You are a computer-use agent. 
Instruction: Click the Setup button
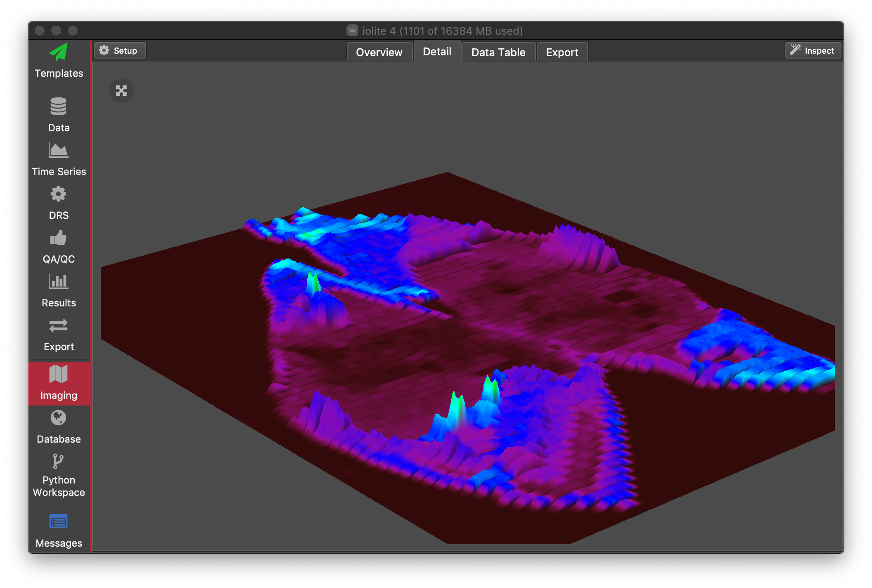coord(120,50)
